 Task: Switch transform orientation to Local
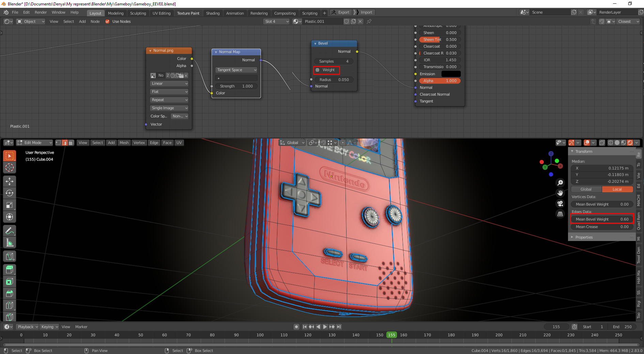point(617,189)
